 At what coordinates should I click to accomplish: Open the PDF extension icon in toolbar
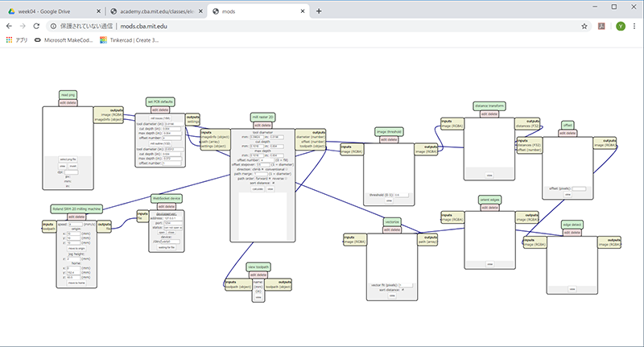(x=601, y=27)
